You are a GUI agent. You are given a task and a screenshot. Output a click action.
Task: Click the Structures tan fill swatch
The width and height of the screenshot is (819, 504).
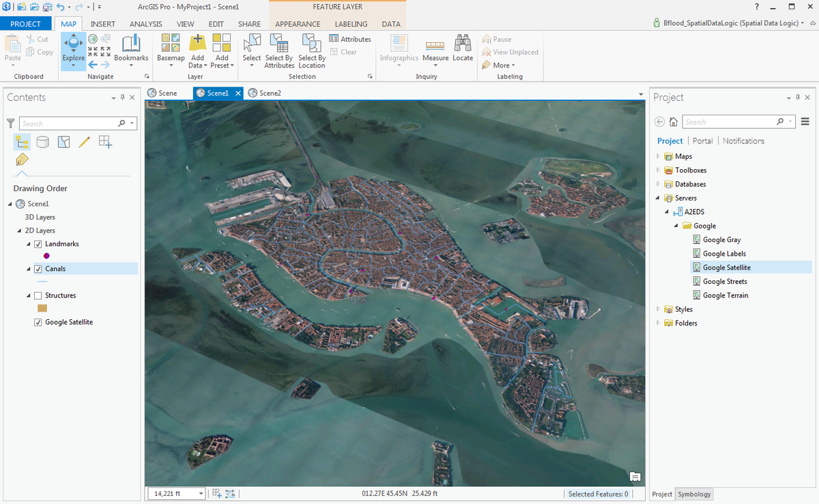click(x=42, y=308)
